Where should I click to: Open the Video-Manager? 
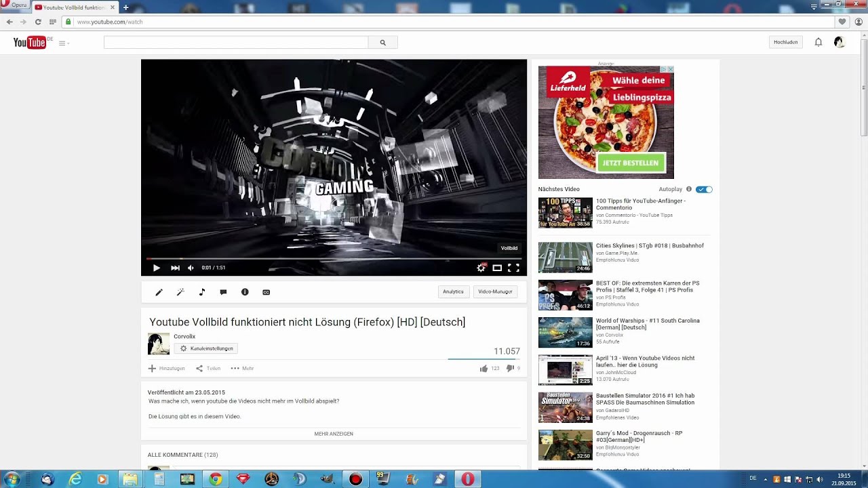[x=495, y=291]
